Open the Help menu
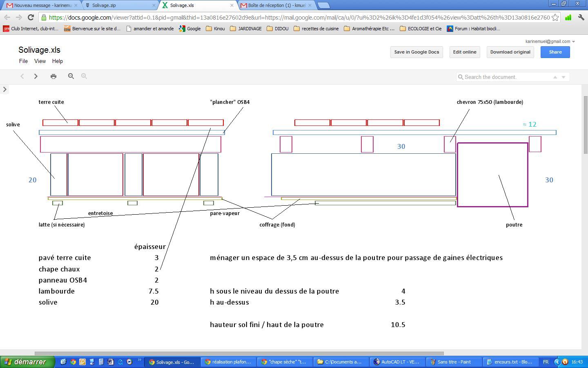588x368 pixels. 58,61
